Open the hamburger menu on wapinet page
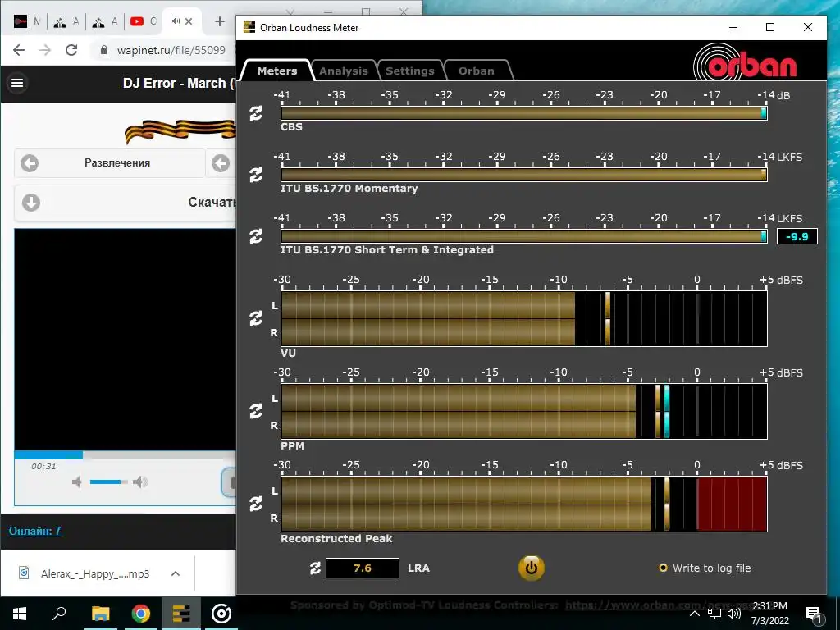The image size is (840, 630). pyautogui.click(x=17, y=83)
